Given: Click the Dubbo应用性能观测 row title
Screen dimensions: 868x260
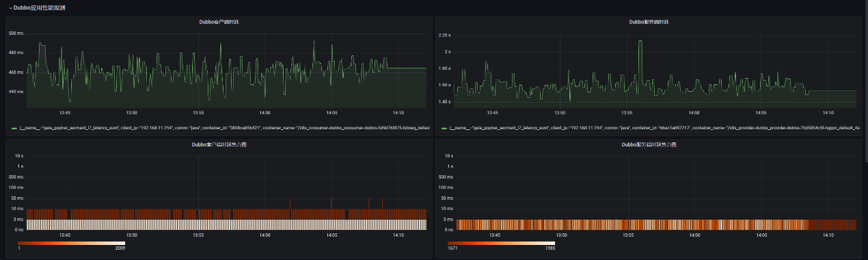Looking at the screenshot, I should 40,8.
